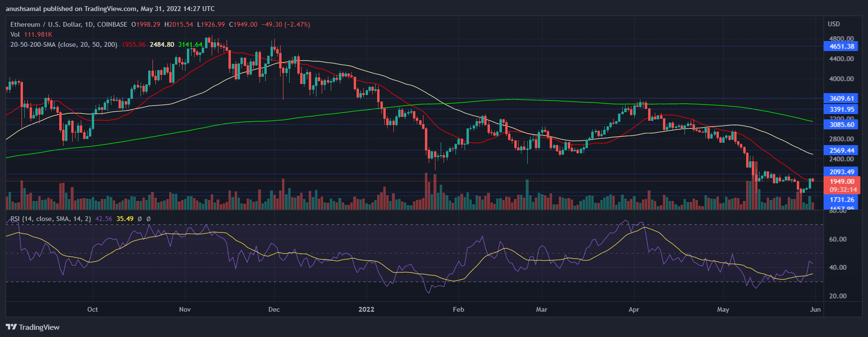868x337 pixels.
Task: Click the close price C1949.00 value
Action: click(243, 24)
